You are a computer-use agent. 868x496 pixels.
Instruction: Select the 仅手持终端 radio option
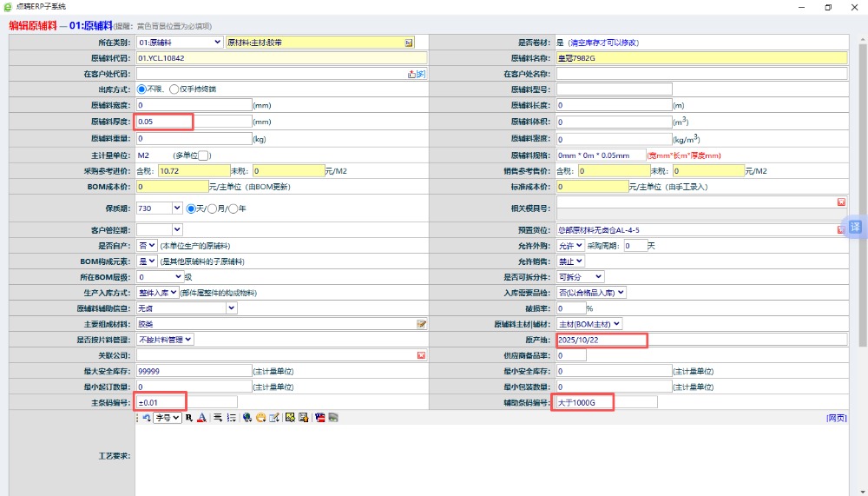click(174, 89)
